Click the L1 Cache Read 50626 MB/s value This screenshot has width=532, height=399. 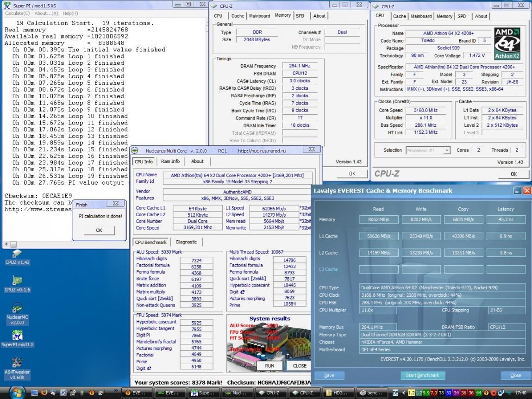[379, 236]
